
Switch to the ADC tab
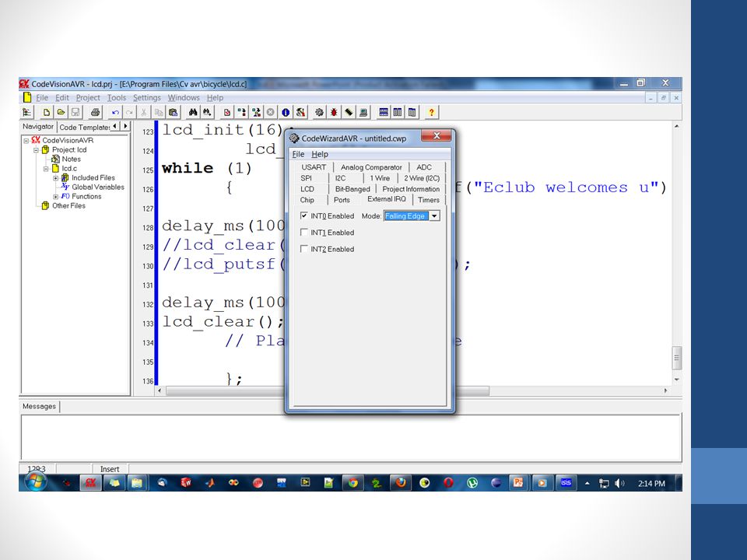pyautogui.click(x=424, y=167)
